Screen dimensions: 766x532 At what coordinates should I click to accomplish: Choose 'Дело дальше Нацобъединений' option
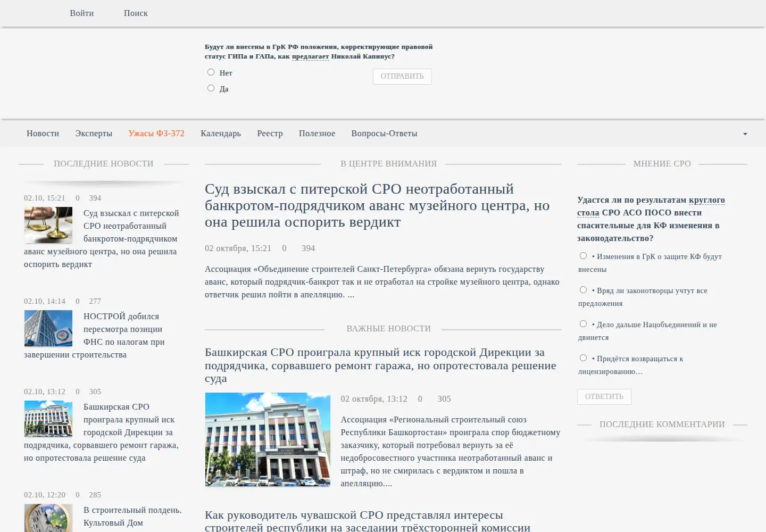tap(583, 324)
